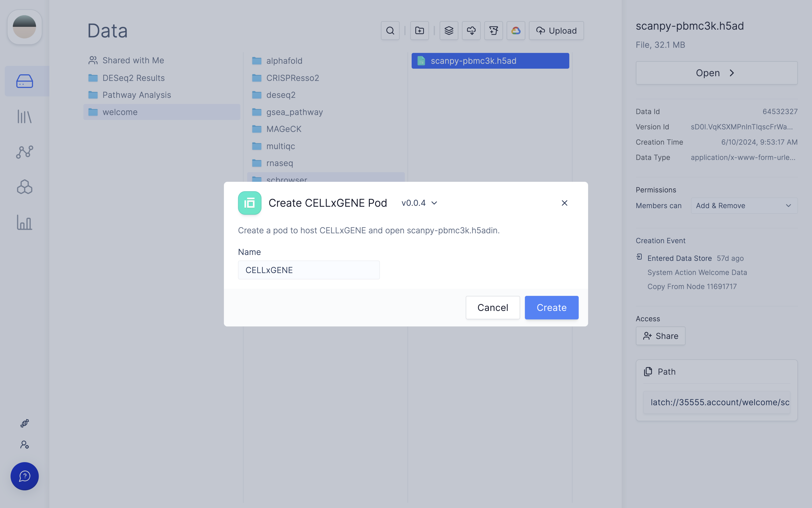Viewport: 812px width, 508px height.
Task: Open the user settings sidebar icon
Action: (24, 445)
